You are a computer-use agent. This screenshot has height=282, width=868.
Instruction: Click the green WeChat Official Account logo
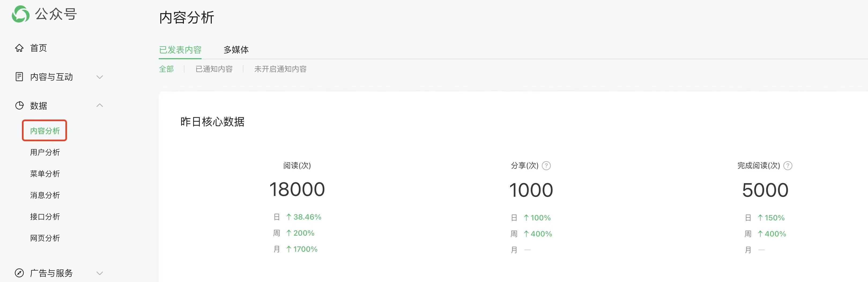click(21, 14)
